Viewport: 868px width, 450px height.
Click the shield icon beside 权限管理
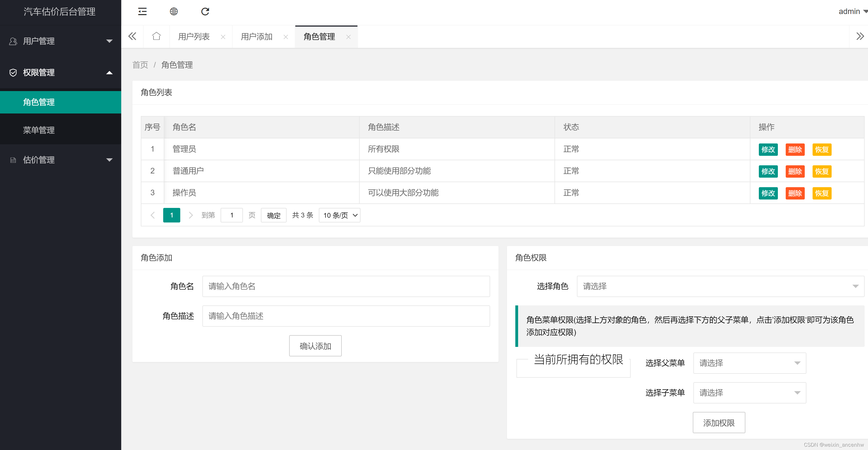[13, 73]
